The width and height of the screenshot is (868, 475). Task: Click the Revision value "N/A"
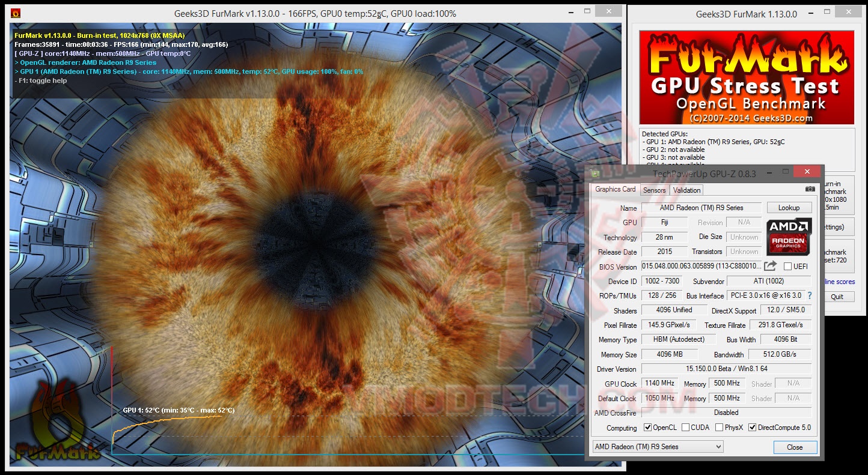pyautogui.click(x=744, y=222)
